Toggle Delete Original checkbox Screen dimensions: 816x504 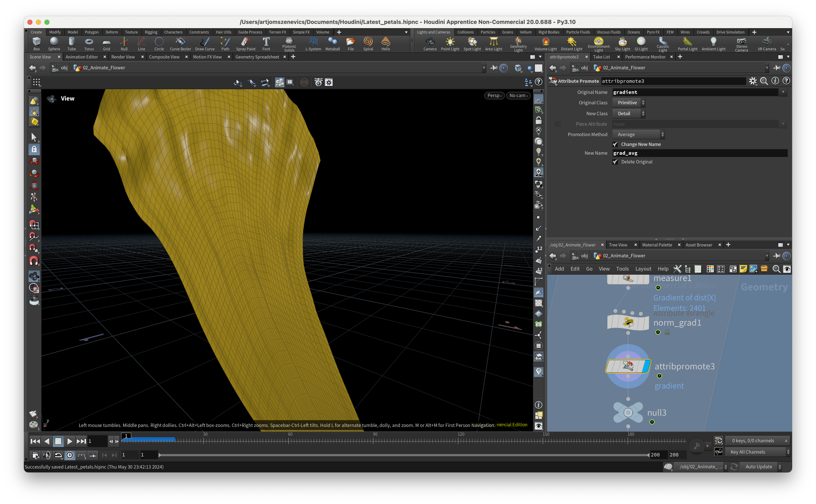tap(615, 162)
